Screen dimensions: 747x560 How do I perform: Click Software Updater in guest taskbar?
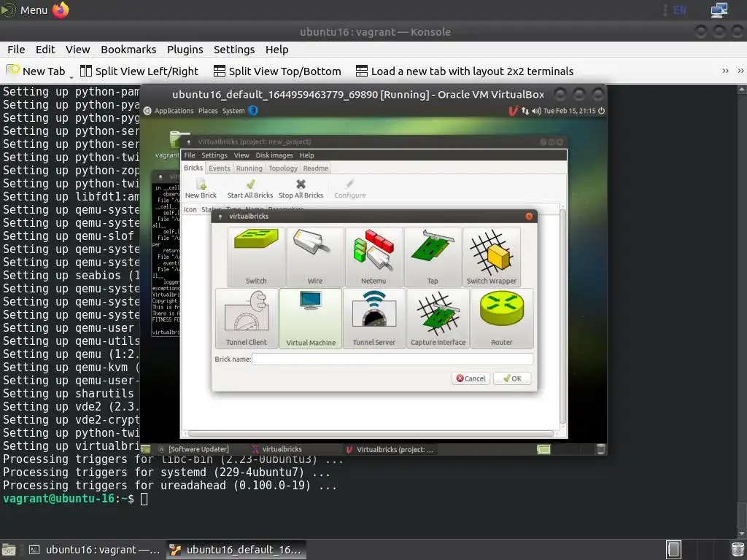point(195,449)
